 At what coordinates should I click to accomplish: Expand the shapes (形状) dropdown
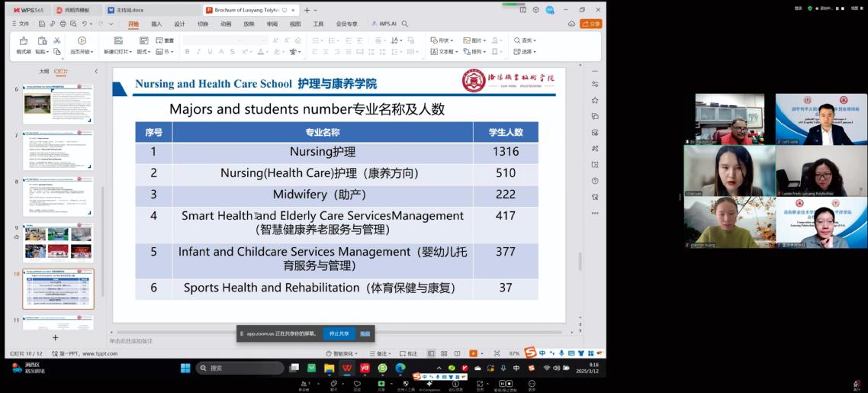(442, 40)
